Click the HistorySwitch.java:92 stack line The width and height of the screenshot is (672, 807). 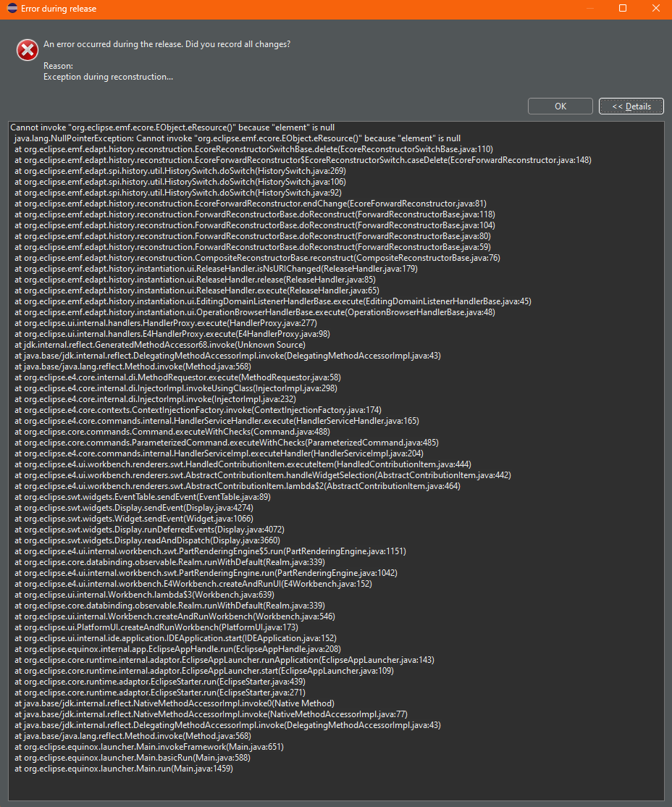click(x=178, y=193)
